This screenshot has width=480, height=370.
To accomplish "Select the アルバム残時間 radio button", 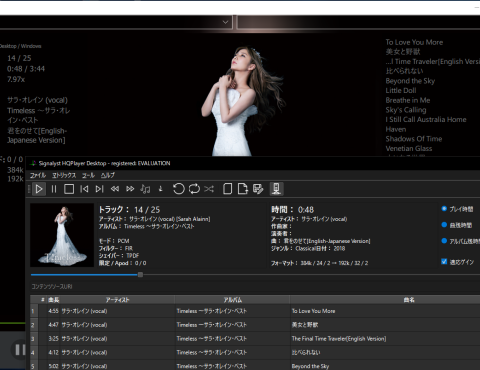I will [x=444, y=241].
